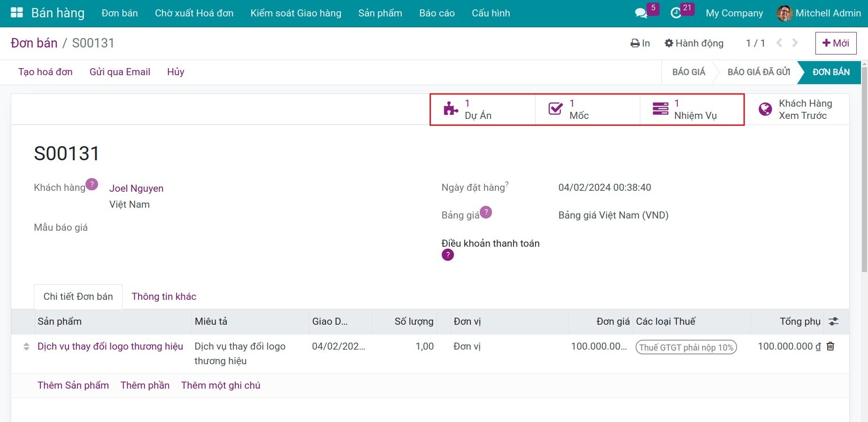Open the clock activities icon
The height and width of the screenshot is (422, 868).
pyautogui.click(x=676, y=13)
